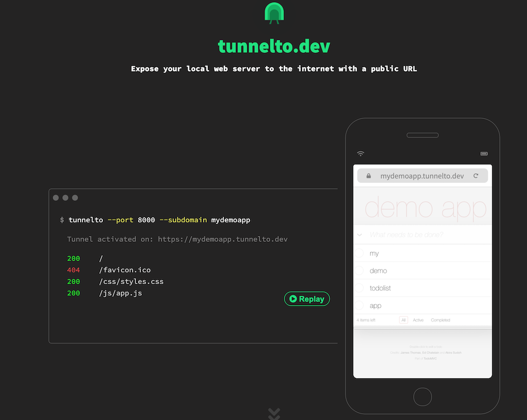Click the reload icon in phone address bar
This screenshot has width=527, height=420.
pos(476,175)
